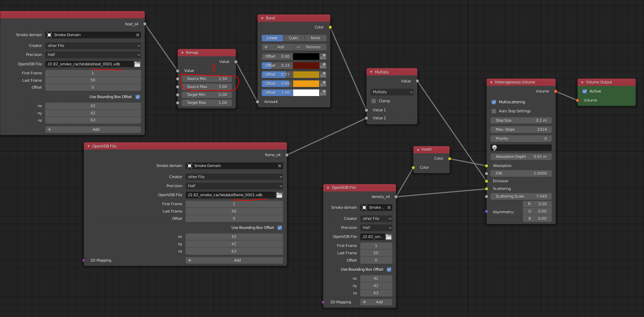Click Add button in heat_s4 node

click(x=93, y=129)
